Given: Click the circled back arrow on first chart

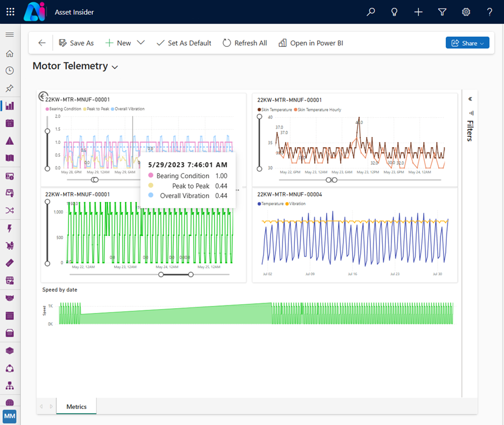Looking at the screenshot, I should pos(43,96).
